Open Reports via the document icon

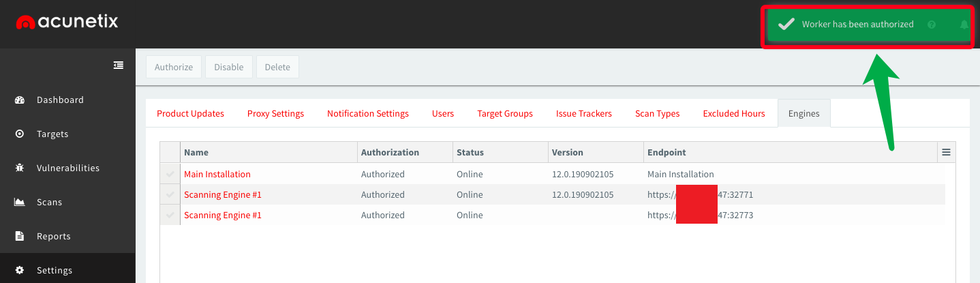coord(20,236)
